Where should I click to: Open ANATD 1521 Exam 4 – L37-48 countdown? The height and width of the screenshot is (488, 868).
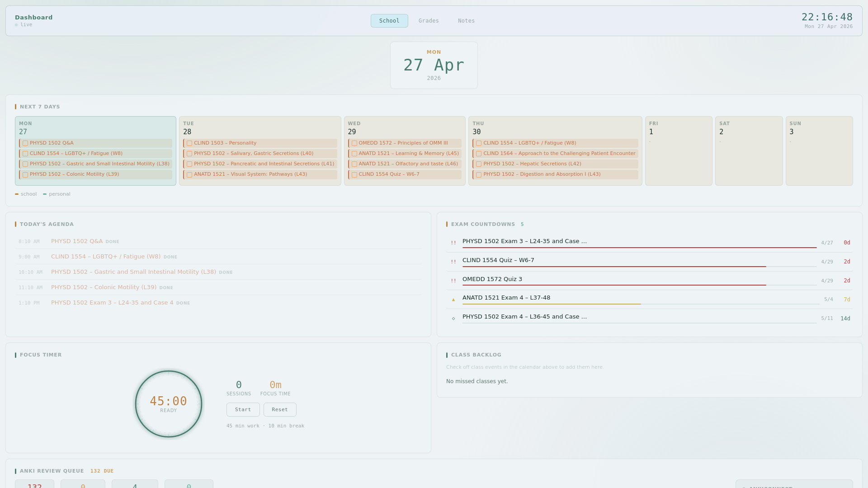pyautogui.click(x=649, y=300)
